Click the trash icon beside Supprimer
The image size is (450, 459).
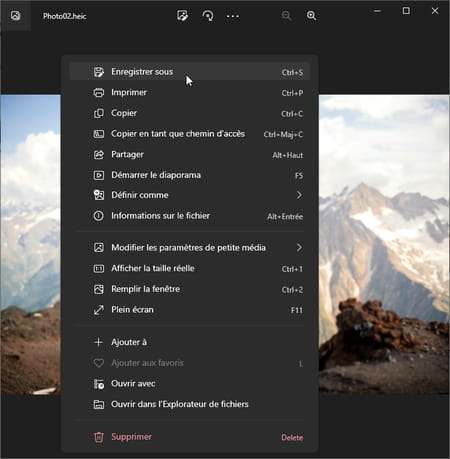coord(99,437)
